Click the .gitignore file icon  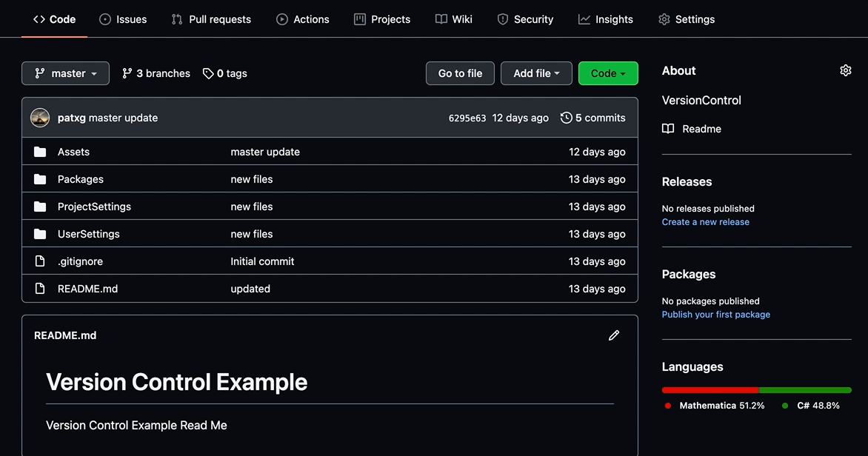tap(40, 261)
